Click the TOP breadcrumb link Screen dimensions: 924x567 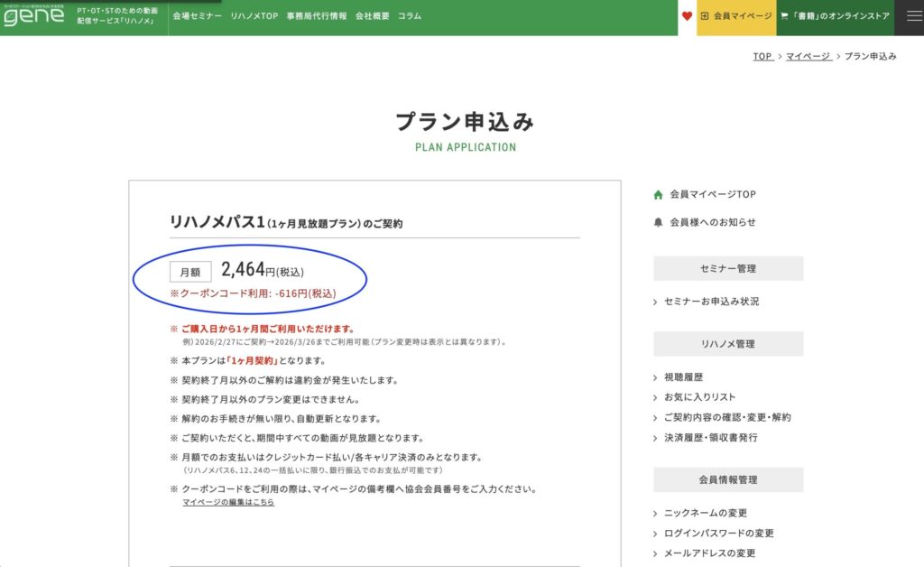click(x=762, y=56)
